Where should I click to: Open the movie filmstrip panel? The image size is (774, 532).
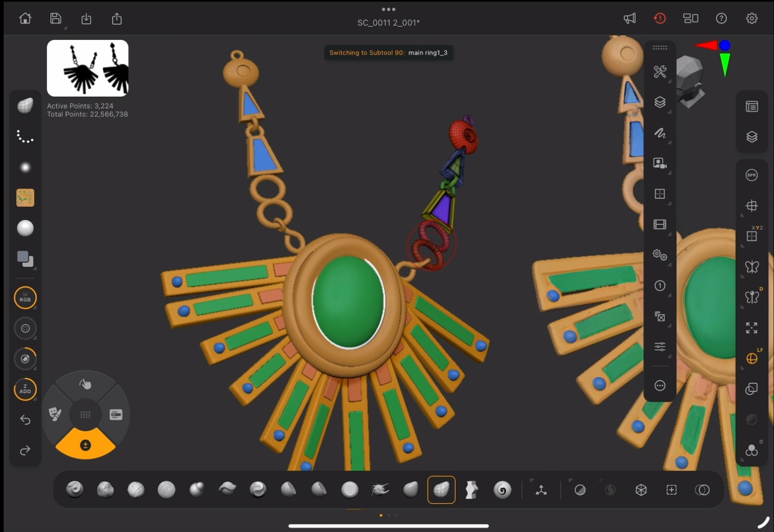click(660, 224)
